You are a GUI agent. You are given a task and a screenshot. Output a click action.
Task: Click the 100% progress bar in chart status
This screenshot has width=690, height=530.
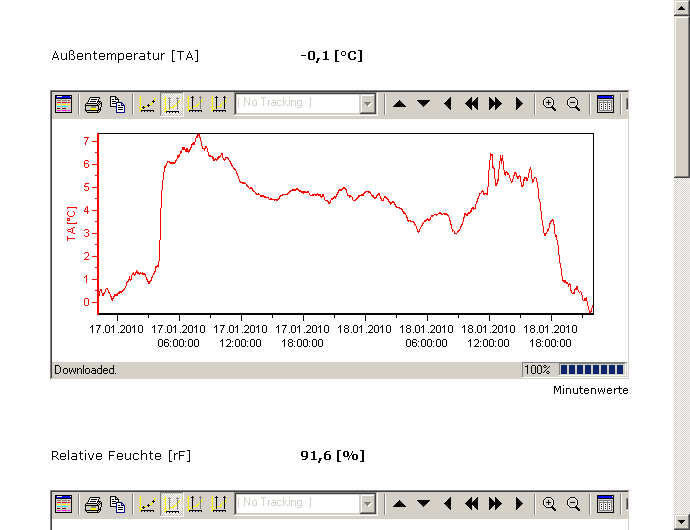(592, 370)
